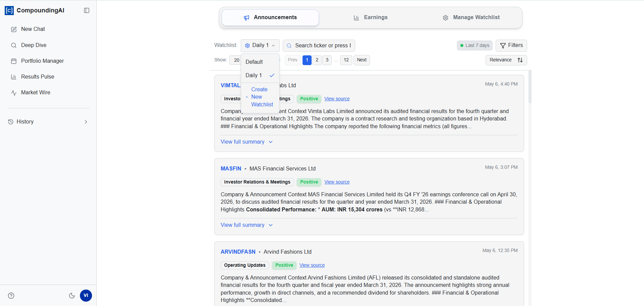Open the help question mark icon
The height and width of the screenshot is (306, 644).
coord(11,296)
